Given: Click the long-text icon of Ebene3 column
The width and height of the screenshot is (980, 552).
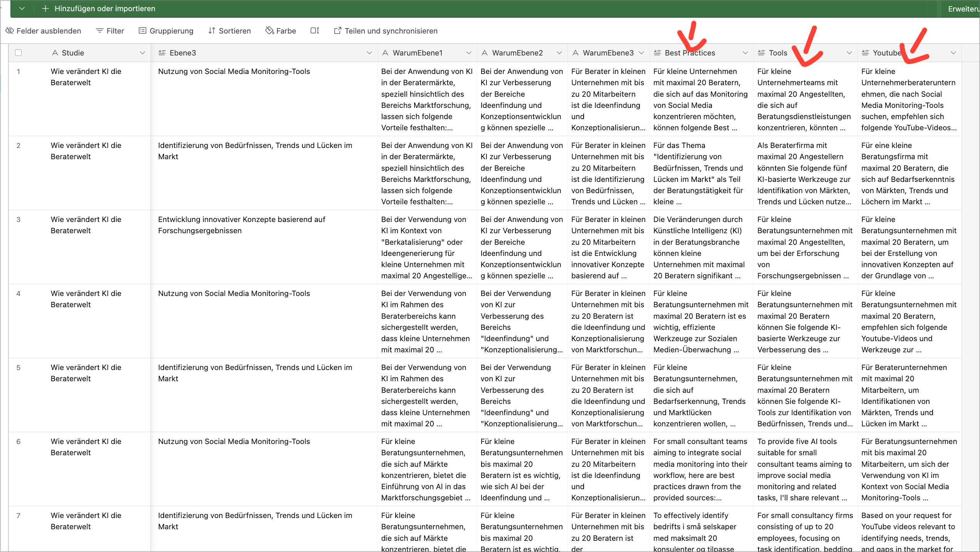Looking at the screenshot, I should [162, 53].
